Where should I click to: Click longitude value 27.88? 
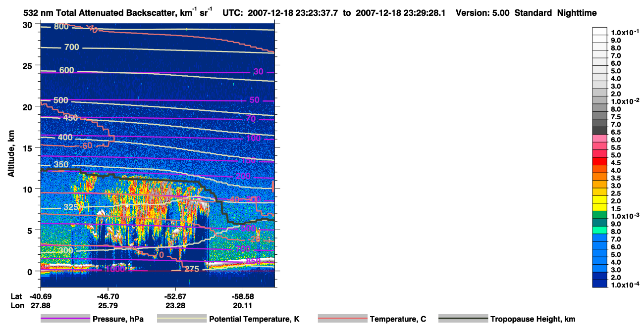click(x=40, y=306)
